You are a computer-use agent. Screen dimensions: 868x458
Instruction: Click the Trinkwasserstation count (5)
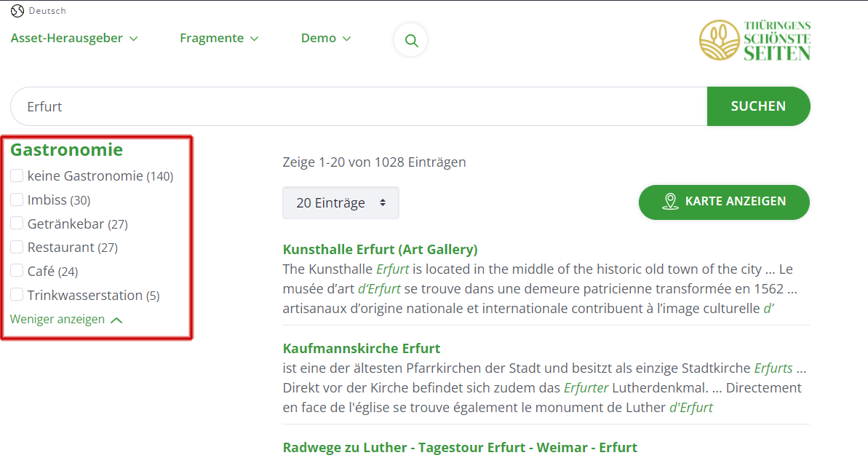click(x=153, y=296)
